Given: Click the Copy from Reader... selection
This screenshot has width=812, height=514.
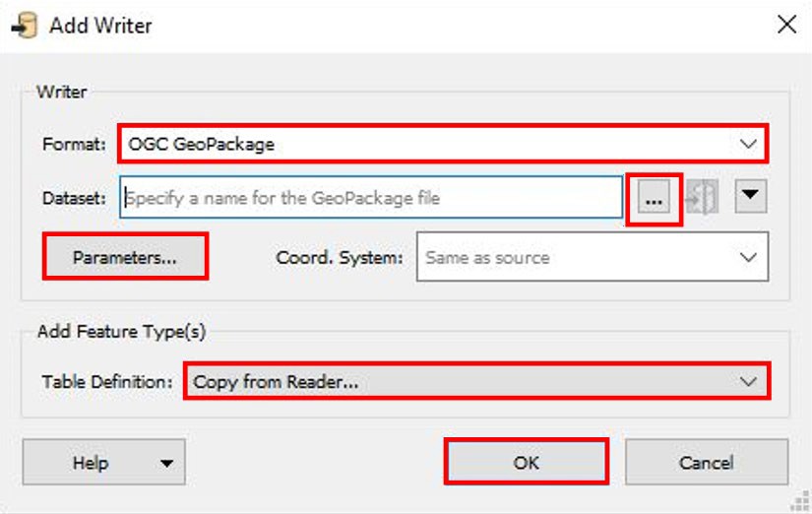Looking at the screenshot, I should (275, 382).
